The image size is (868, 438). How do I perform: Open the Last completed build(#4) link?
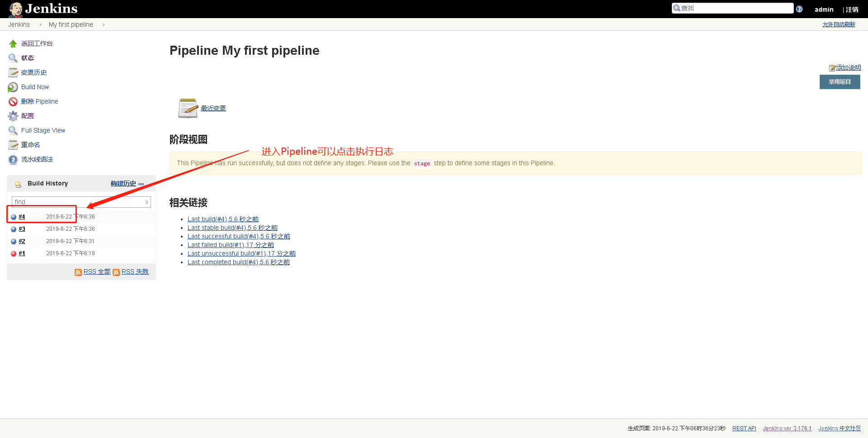[x=239, y=262]
